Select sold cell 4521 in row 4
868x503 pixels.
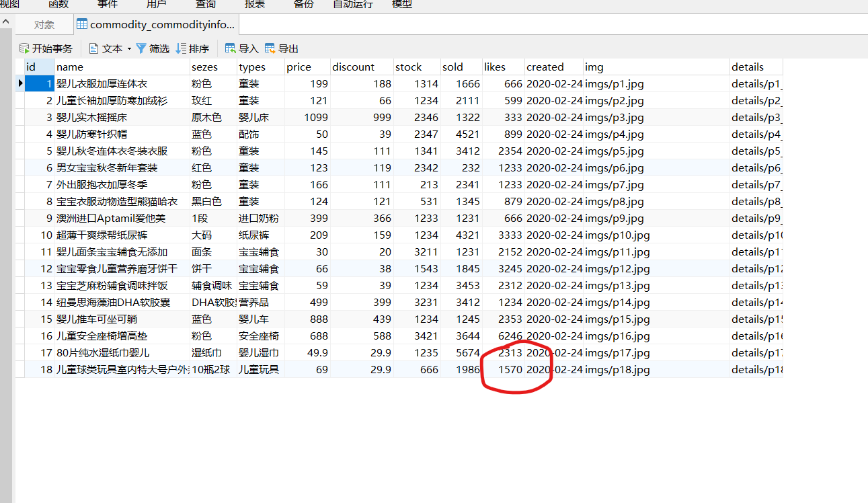tap(461, 134)
